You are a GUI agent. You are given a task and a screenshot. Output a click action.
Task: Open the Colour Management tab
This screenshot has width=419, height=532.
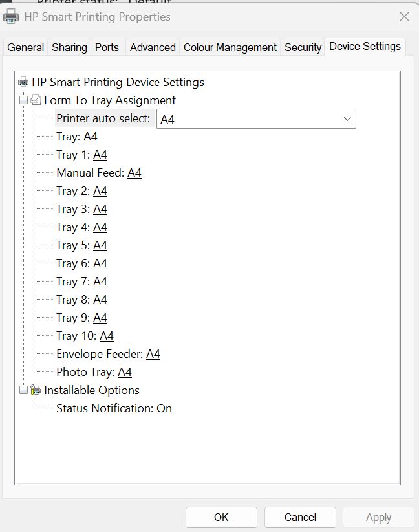pyautogui.click(x=230, y=47)
